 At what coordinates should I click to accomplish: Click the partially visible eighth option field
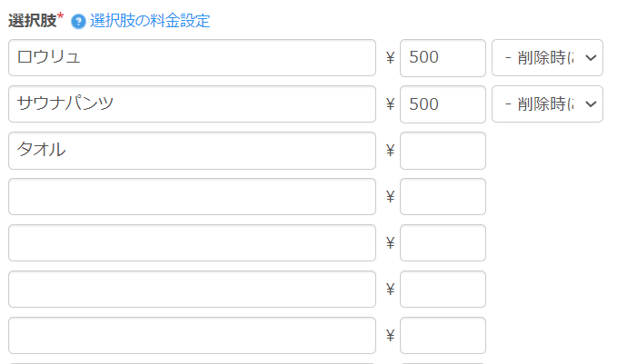point(192,362)
